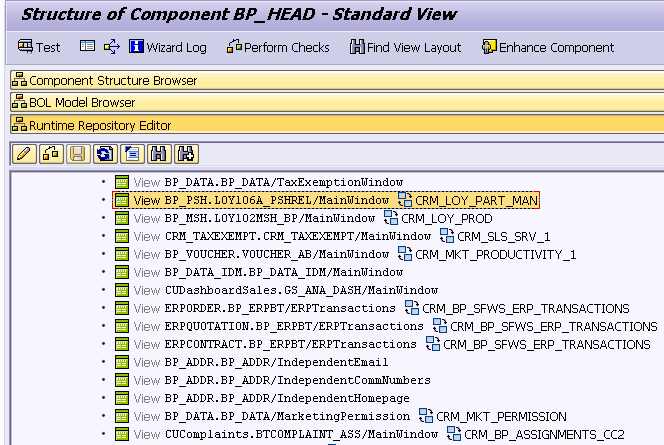Click switch icon beside CRM_BP_ASSIGNMENTS_CC2

(454, 434)
